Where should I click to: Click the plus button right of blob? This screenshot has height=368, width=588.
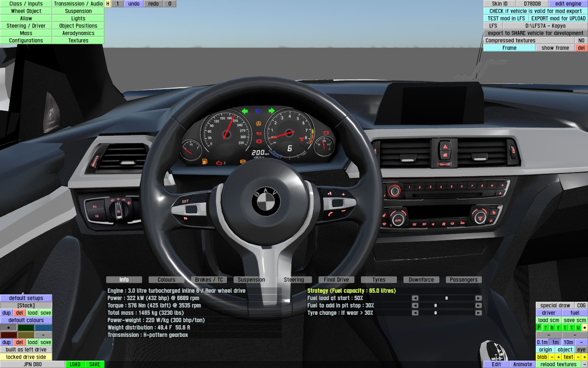[559, 357]
